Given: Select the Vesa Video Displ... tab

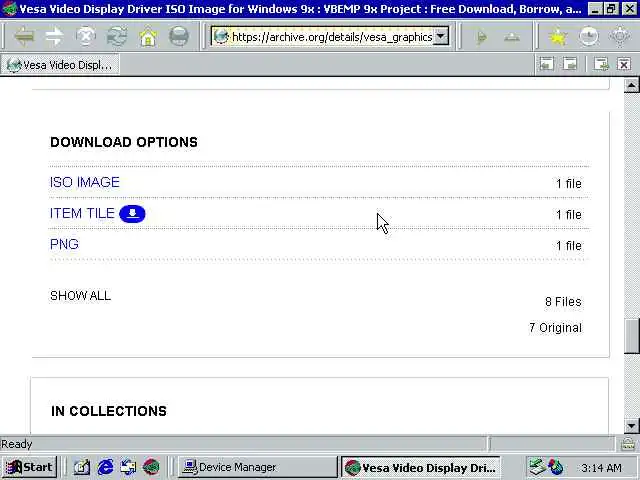Looking at the screenshot, I should pyautogui.click(x=60, y=64).
